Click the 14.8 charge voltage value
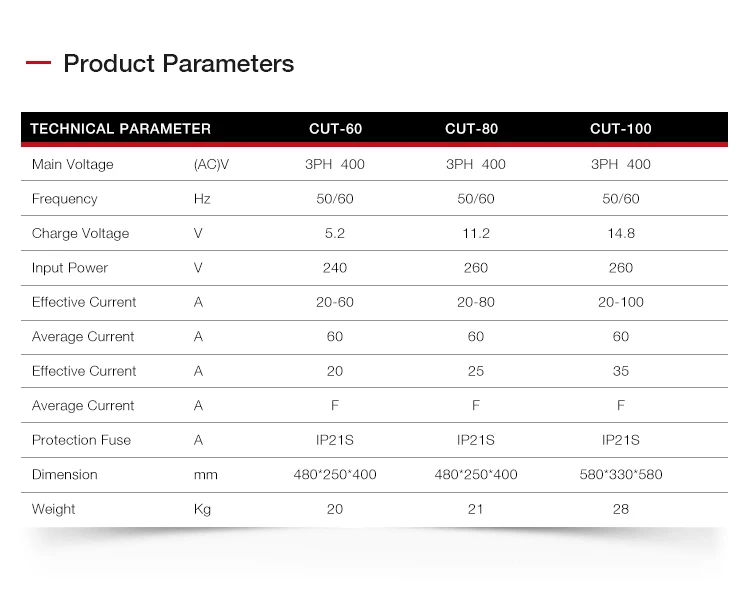This screenshot has height=598, width=750. tap(620, 233)
